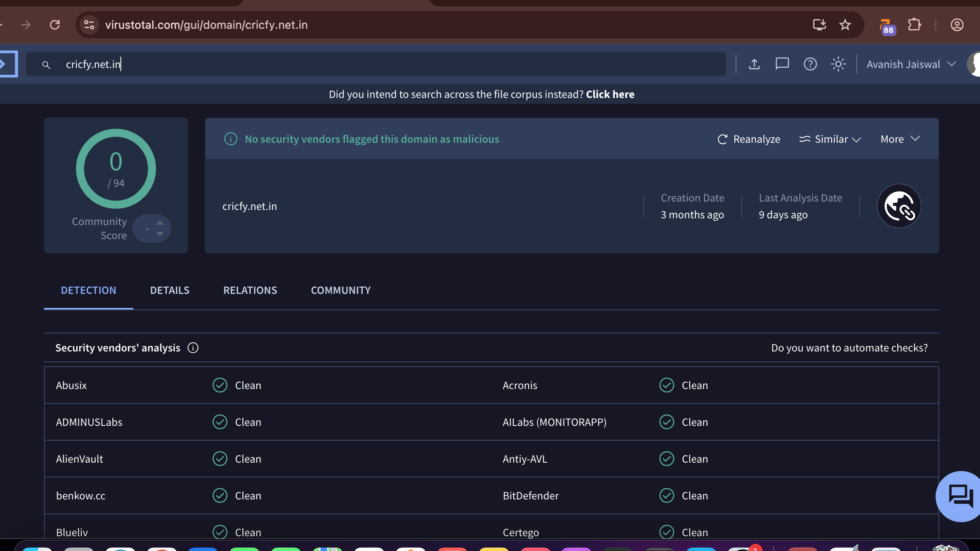
Task: Click the benkow.cc vendor name
Action: (x=80, y=496)
